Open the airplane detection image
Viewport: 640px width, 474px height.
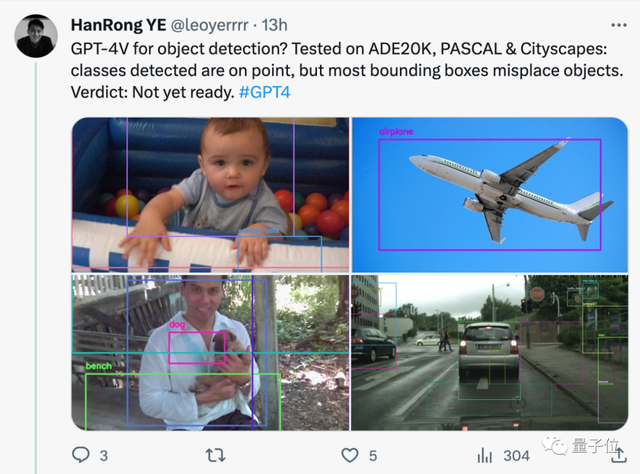[490, 195]
